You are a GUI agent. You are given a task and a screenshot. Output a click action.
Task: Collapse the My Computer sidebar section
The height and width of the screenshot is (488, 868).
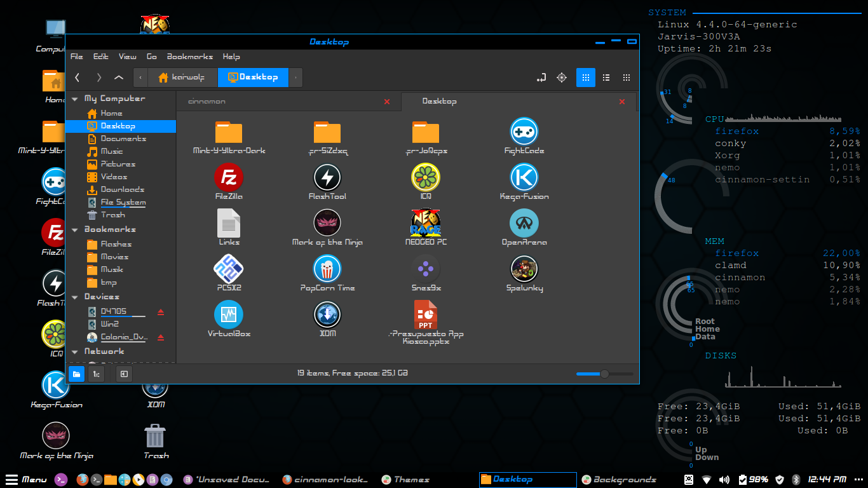(75, 99)
